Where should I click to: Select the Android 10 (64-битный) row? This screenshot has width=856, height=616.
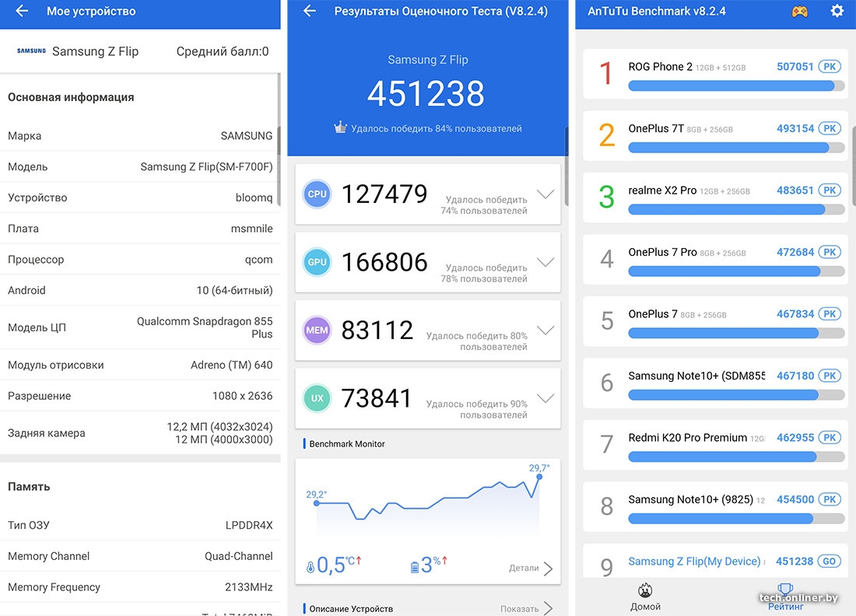click(x=140, y=290)
